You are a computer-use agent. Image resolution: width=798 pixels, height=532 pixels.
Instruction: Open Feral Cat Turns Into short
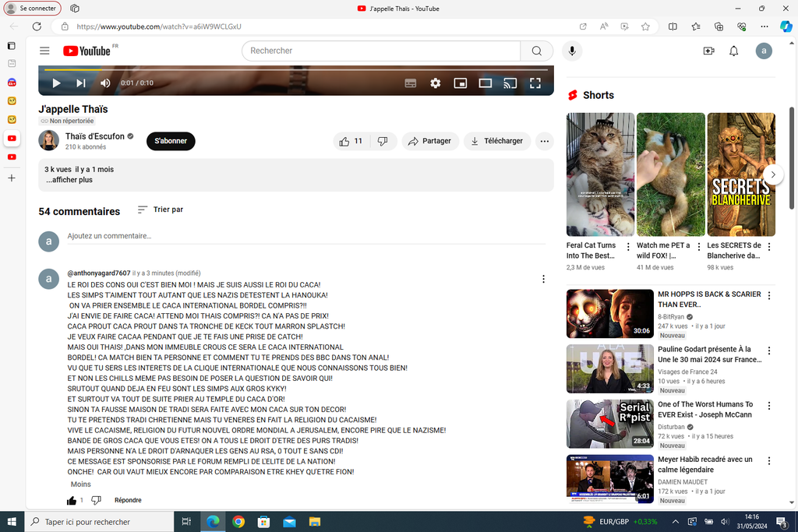coord(601,174)
